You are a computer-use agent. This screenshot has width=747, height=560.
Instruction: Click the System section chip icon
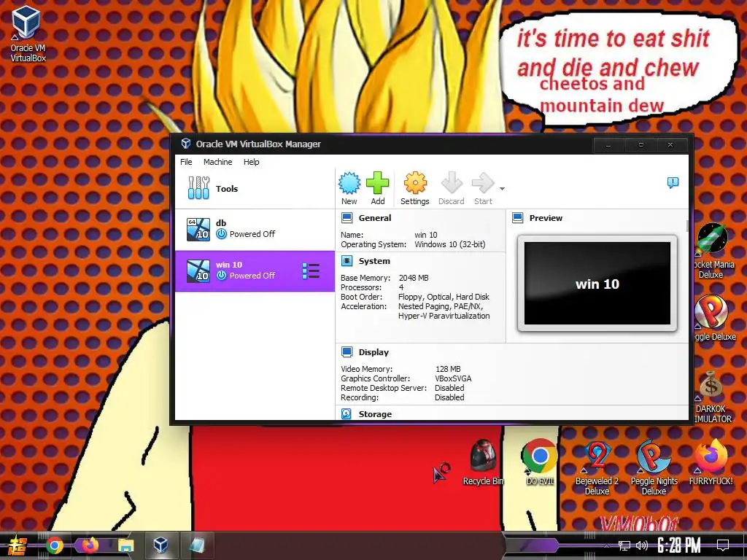pyautogui.click(x=347, y=261)
